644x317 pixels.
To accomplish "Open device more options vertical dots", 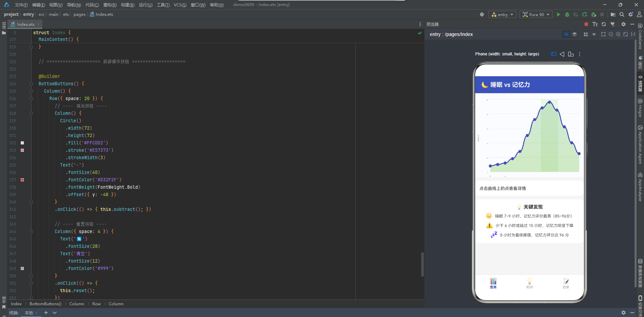I will (x=580, y=54).
